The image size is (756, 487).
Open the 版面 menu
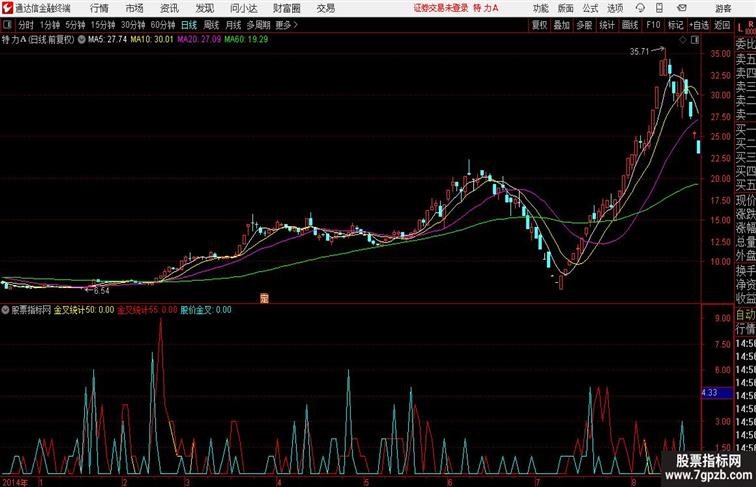click(x=566, y=8)
